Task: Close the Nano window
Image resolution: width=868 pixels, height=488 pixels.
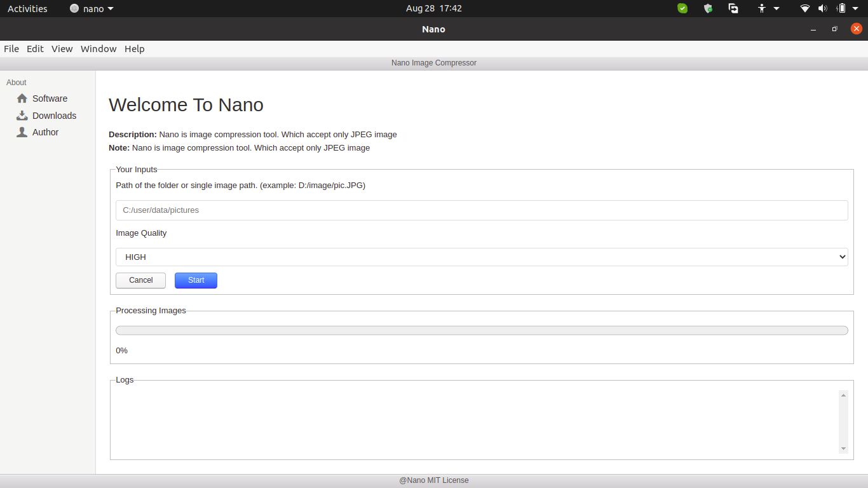Action: tap(857, 29)
